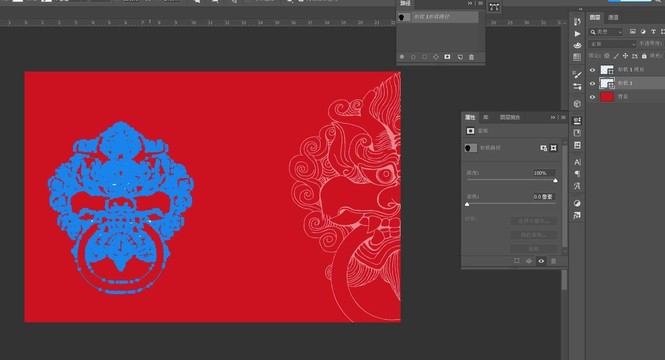The image size is (665, 360).
Task: Open the Properties panel icon in dock
Action: [x=577, y=121]
